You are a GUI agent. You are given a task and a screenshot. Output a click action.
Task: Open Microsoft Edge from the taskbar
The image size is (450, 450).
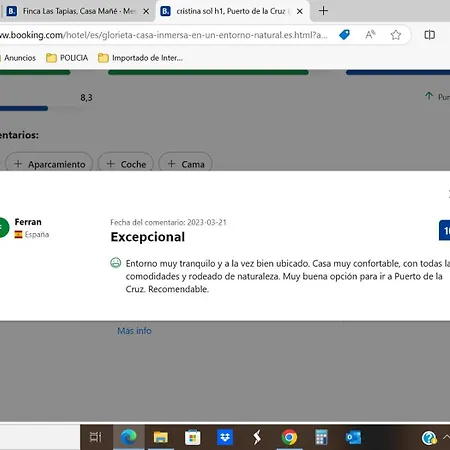[x=128, y=437]
